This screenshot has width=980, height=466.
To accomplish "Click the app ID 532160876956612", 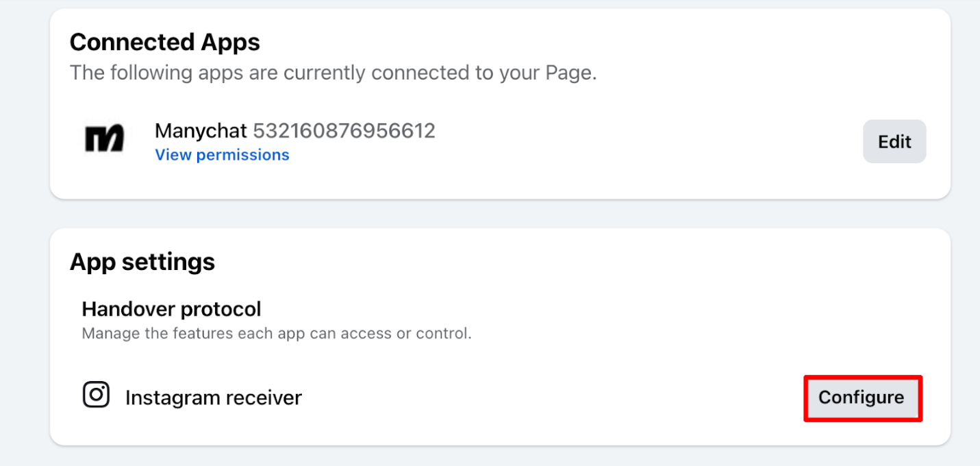I will point(344,131).
